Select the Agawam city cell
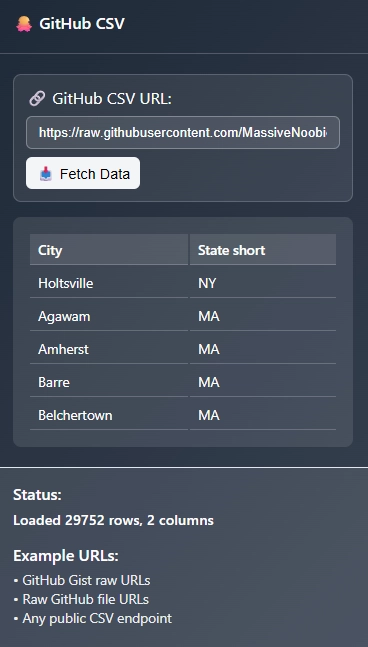This screenshot has width=368, height=647. tap(109, 316)
